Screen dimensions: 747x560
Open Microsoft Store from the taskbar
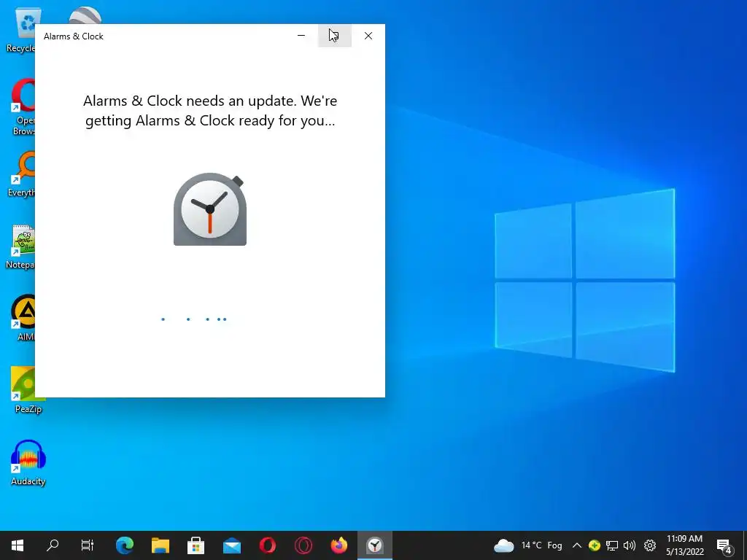pyautogui.click(x=196, y=545)
